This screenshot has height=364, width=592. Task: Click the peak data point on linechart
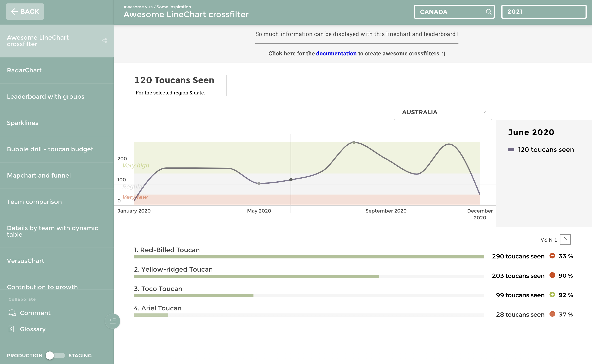354,142
